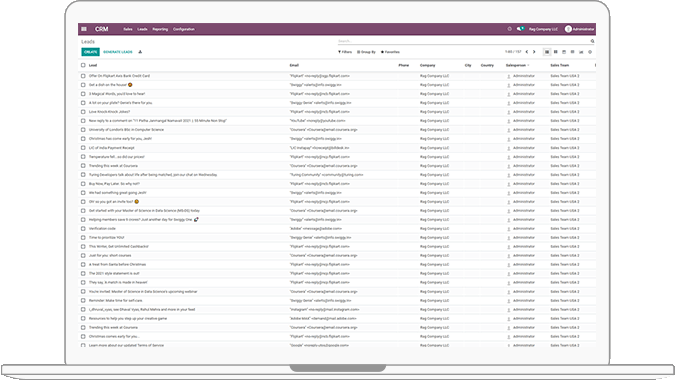This screenshot has width=675, height=380.
Task: Click the 1-80 / 157 pager counter
Action: (513, 52)
